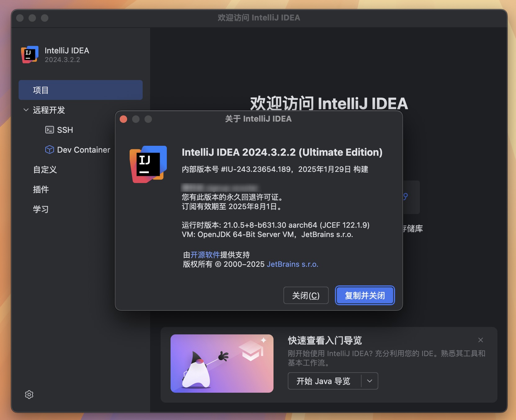Click the settings gear icon in the welcome window

click(x=29, y=395)
